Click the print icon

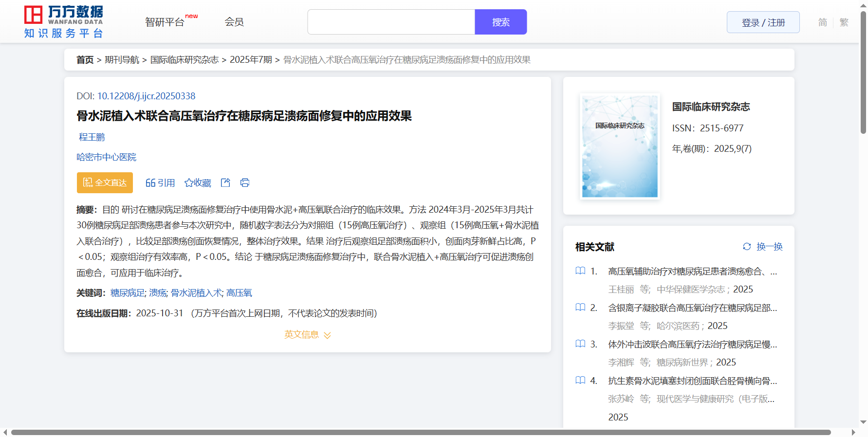pyautogui.click(x=245, y=182)
